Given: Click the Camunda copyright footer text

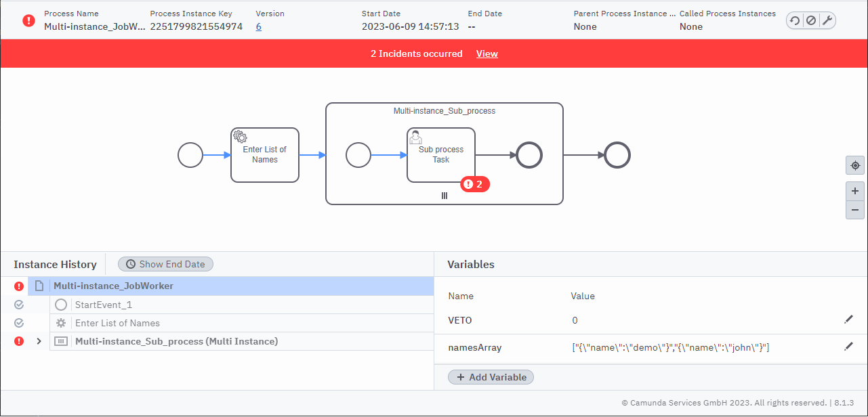Looking at the screenshot, I should tap(738, 403).
